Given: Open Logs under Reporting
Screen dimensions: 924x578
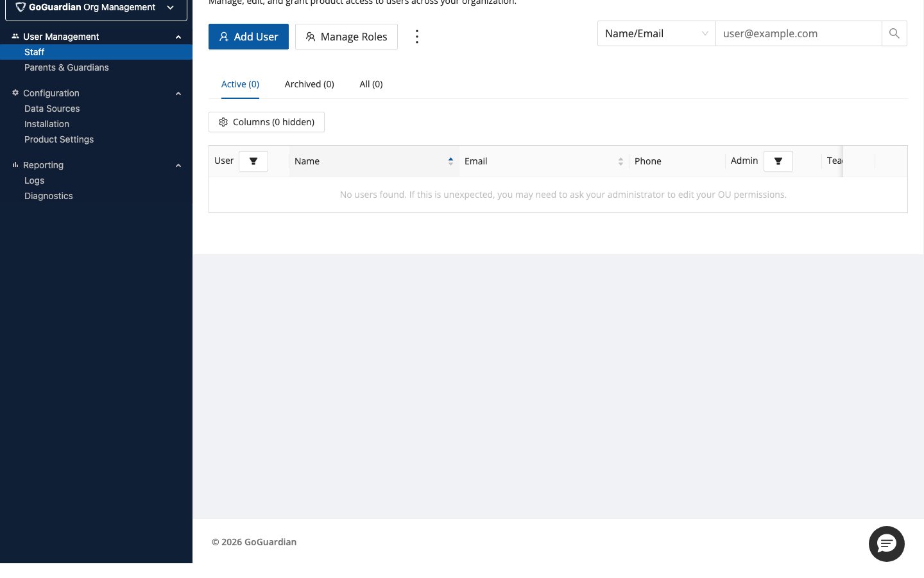Looking at the screenshot, I should pos(34,180).
